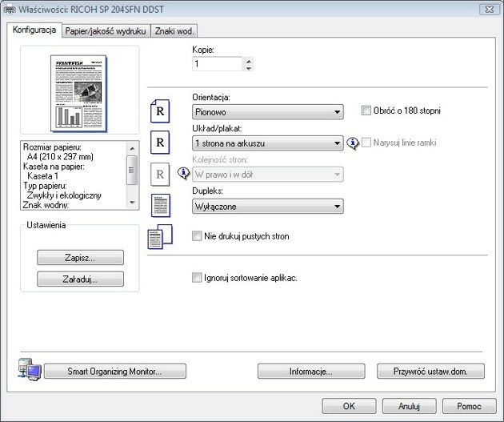504x422 pixels.
Task: Toggle Narysuj linie ramki checkbox
Action: [x=366, y=143]
